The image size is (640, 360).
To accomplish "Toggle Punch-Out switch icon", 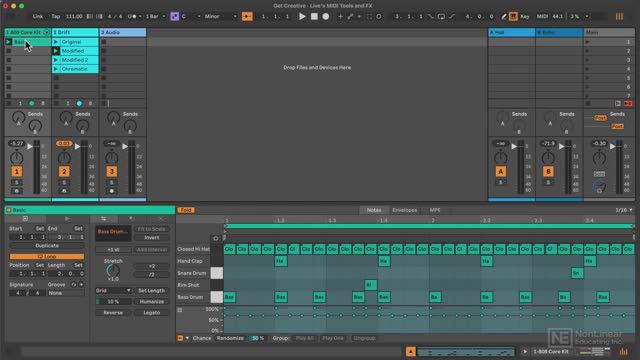I will point(452,16).
